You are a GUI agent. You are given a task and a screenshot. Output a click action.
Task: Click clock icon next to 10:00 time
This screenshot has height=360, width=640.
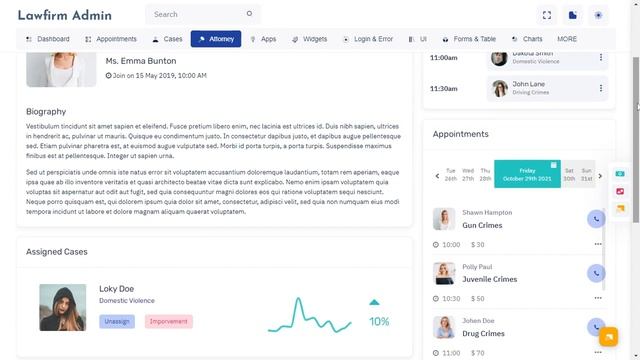pyautogui.click(x=436, y=244)
